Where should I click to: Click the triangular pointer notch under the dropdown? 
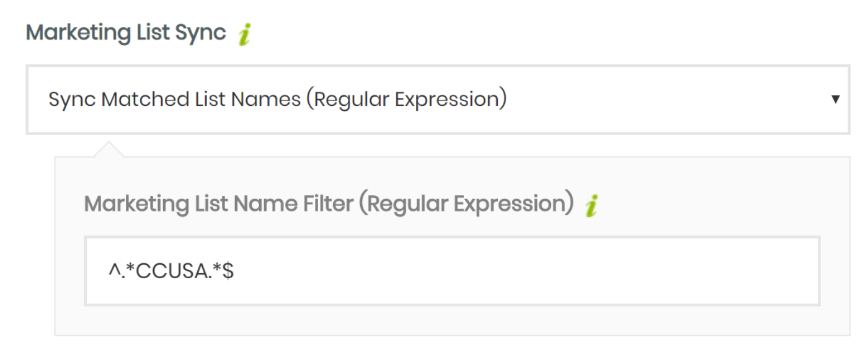click(x=108, y=149)
